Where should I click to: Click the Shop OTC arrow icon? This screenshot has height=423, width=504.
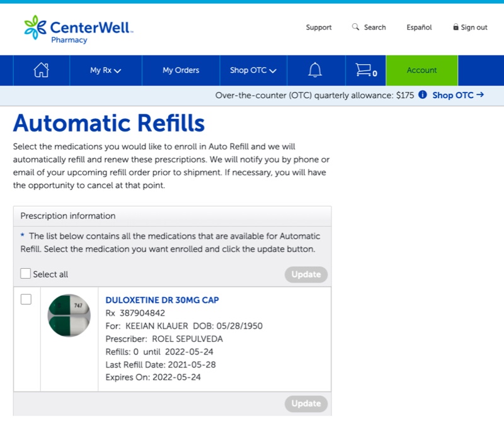480,95
